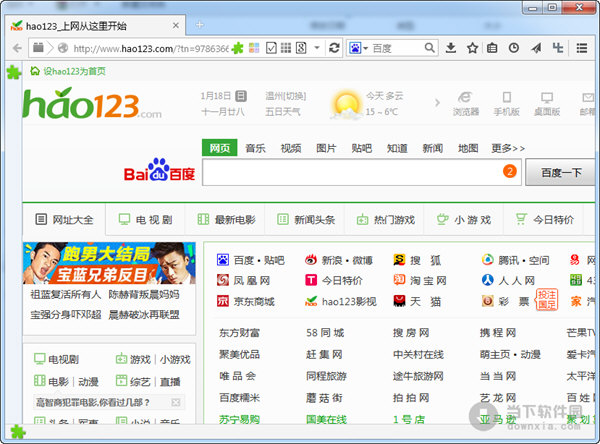600x444 pixels.
Task: Select the 网页 search tab
Action: [220, 148]
